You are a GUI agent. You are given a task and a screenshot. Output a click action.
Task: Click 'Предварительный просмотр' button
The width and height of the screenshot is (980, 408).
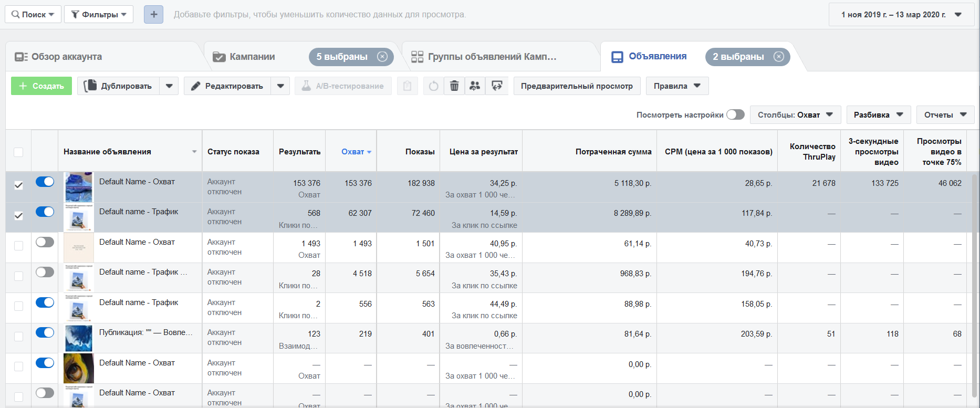point(577,86)
